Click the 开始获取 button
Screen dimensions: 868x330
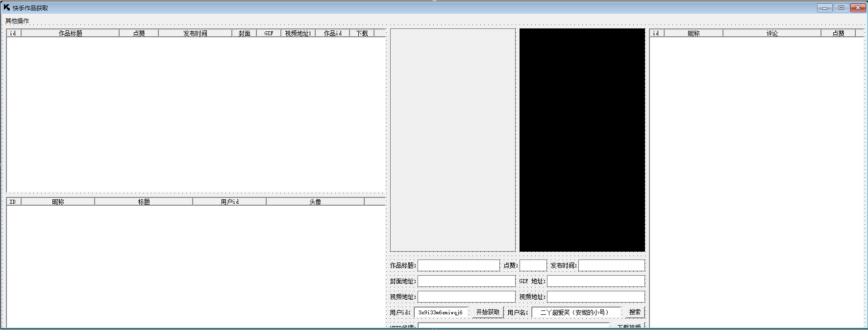click(488, 312)
